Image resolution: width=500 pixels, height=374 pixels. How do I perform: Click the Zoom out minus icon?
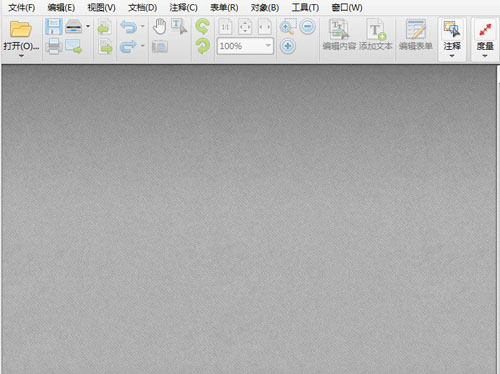coord(307,26)
